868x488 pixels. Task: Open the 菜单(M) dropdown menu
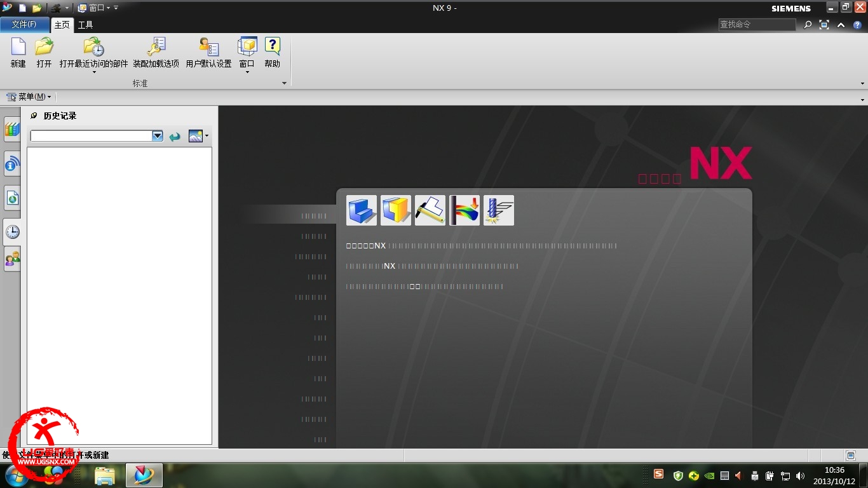click(29, 97)
